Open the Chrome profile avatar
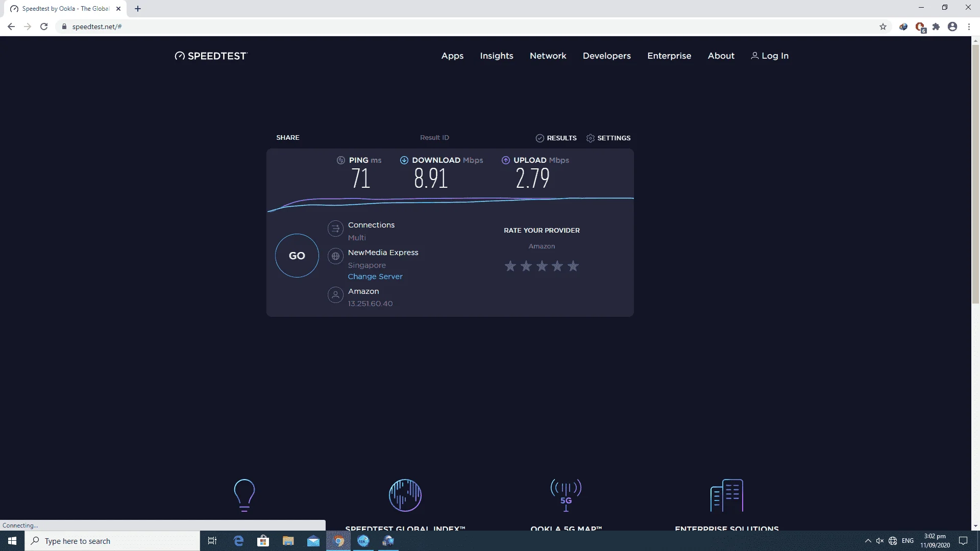 (x=952, y=27)
